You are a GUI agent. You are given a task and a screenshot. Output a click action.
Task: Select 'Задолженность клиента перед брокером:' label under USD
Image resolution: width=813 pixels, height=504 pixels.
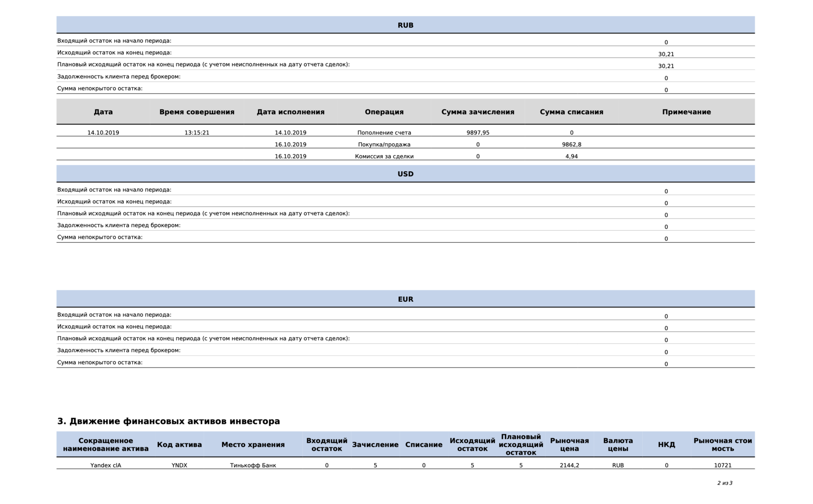click(119, 225)
